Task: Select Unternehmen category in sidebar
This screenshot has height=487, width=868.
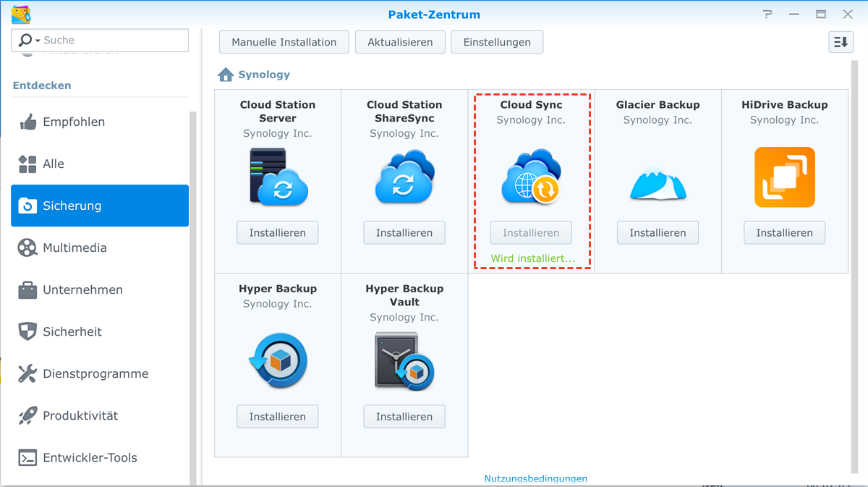Action: pyautogui.click(x=100, y=289)
